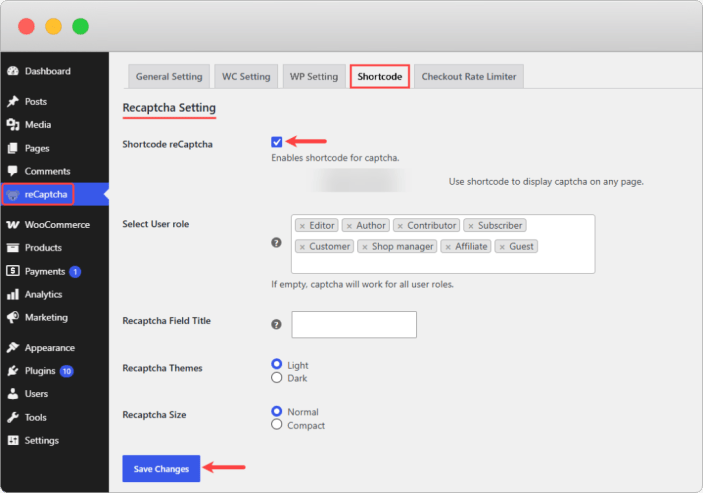Screen dimensions: 703x493
Task: Open the General Setting tab
Action: (169, 77)
